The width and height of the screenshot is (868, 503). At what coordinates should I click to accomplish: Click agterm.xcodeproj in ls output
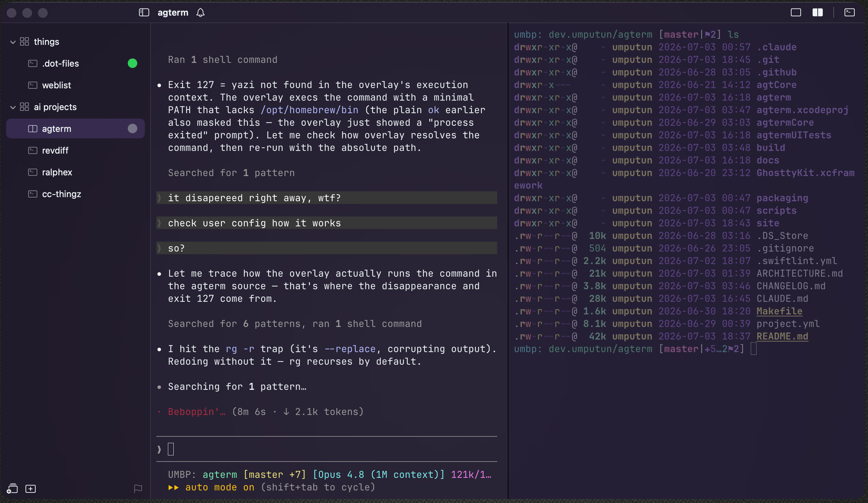802,110
